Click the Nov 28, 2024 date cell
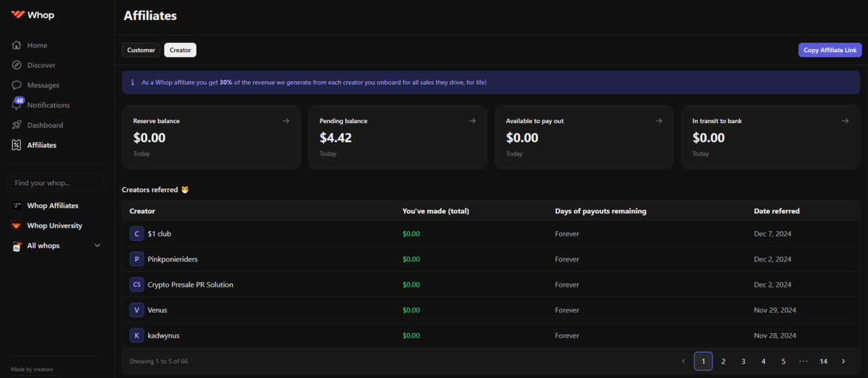 [775, 336]
